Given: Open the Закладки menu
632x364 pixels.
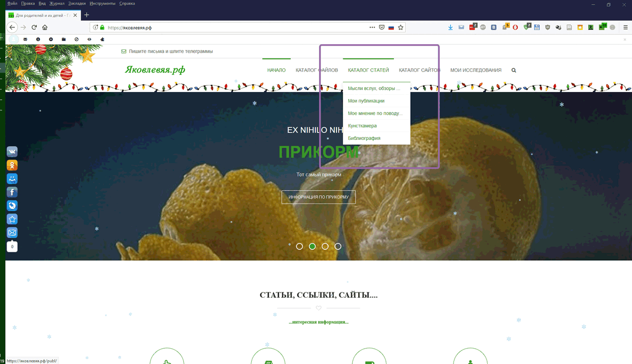Looking at the screenshot, I should (x=77, y=4).
